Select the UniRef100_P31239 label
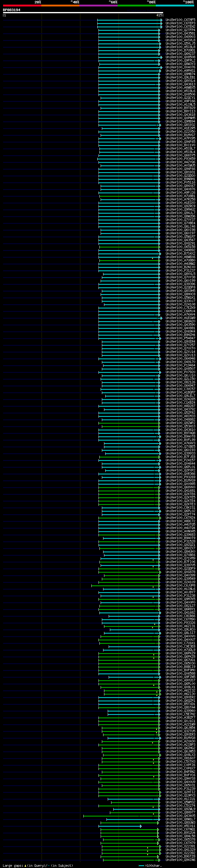This screenshot has width=197, height=868. tap(180, 789)
